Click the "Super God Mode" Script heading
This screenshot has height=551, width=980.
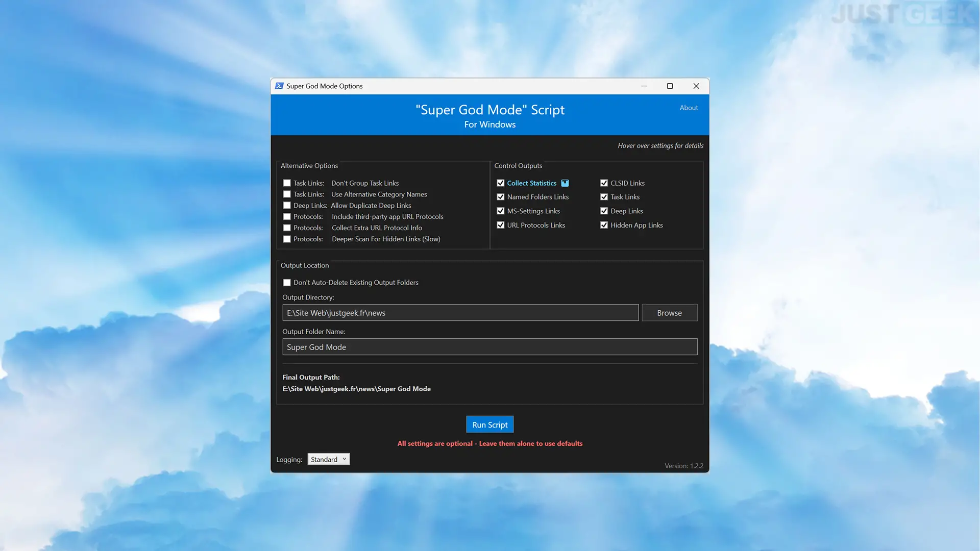click(x=490, y=110)
